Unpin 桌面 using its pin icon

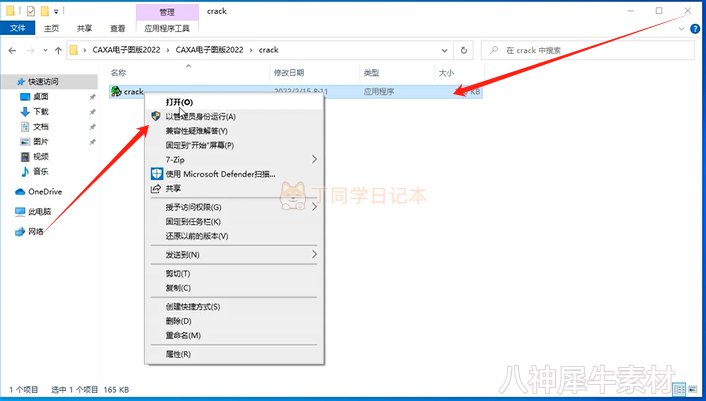92,97
